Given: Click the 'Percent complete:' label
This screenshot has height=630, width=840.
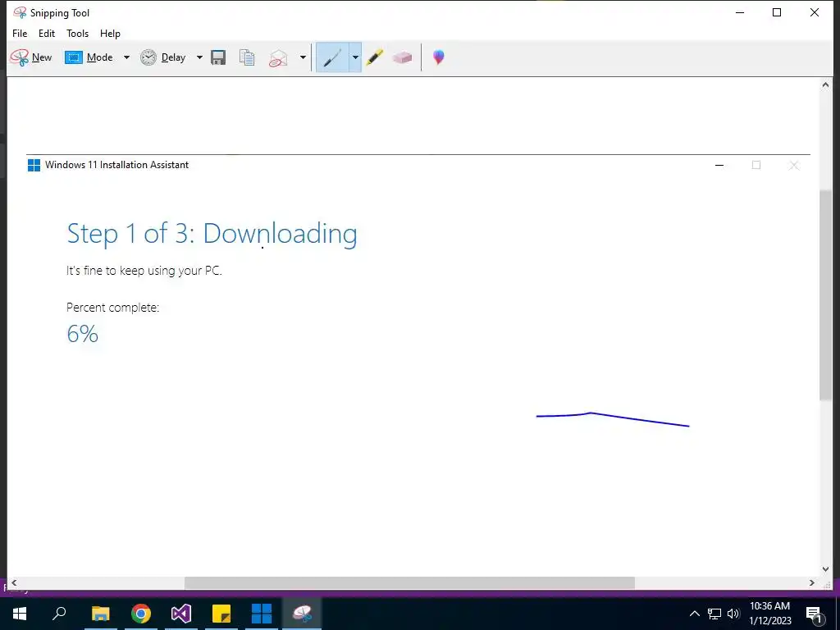Looking at the screenshot, I should tap(113, 308).
